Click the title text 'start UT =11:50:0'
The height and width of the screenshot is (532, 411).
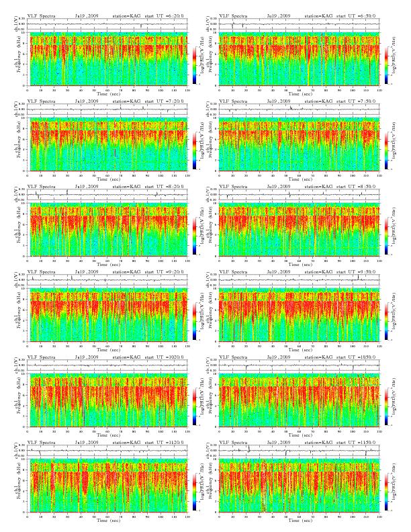(356, 443)
